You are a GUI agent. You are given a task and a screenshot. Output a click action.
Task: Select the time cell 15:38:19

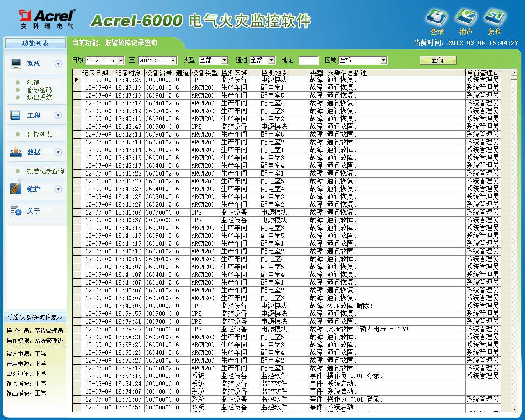click(x=129, y=368)
